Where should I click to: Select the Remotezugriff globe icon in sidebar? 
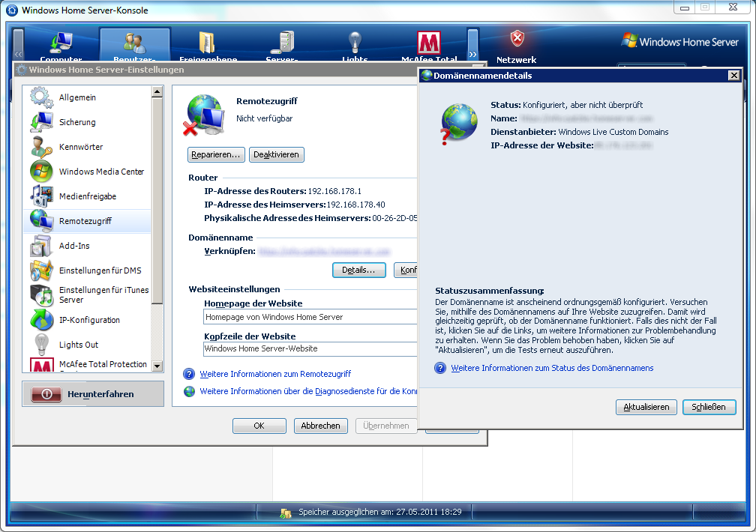point(41,221)
